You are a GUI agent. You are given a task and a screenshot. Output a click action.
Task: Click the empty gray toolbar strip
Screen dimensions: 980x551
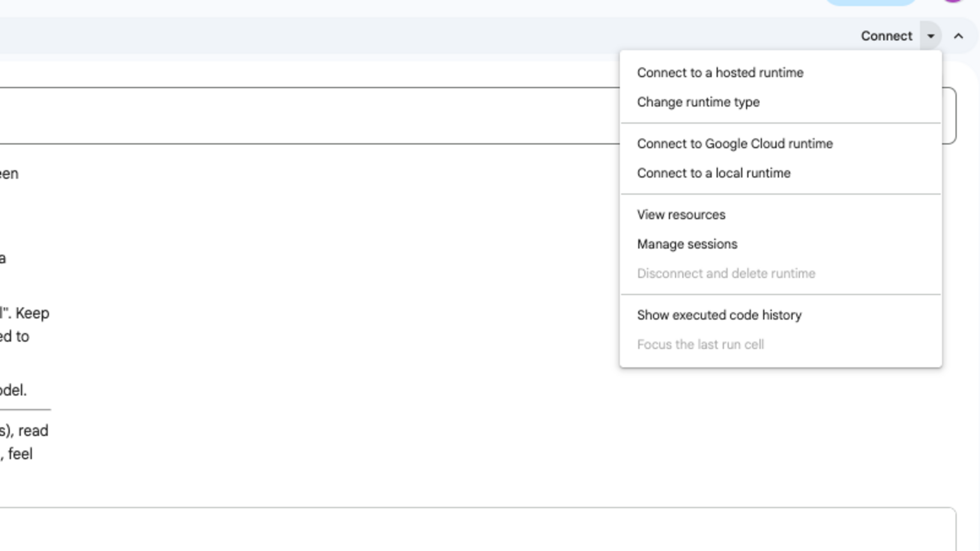(x=408, y=36)
